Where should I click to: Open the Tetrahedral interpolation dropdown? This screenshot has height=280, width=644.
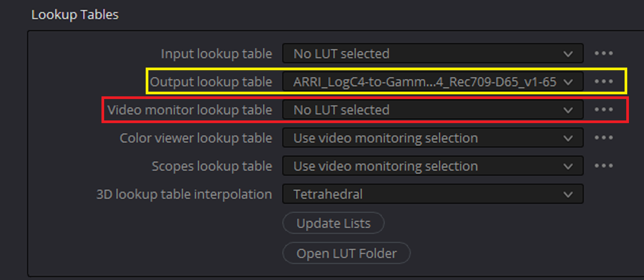pos(433,194)
